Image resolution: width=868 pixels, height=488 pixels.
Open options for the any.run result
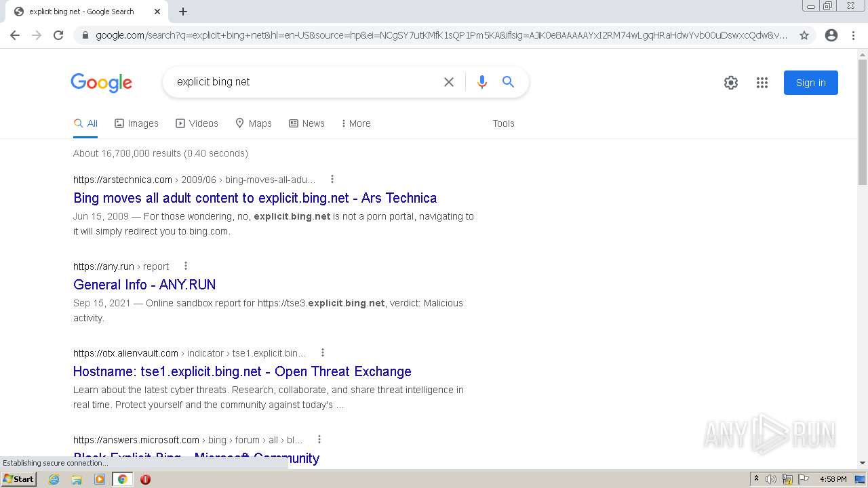pos(186,266)
